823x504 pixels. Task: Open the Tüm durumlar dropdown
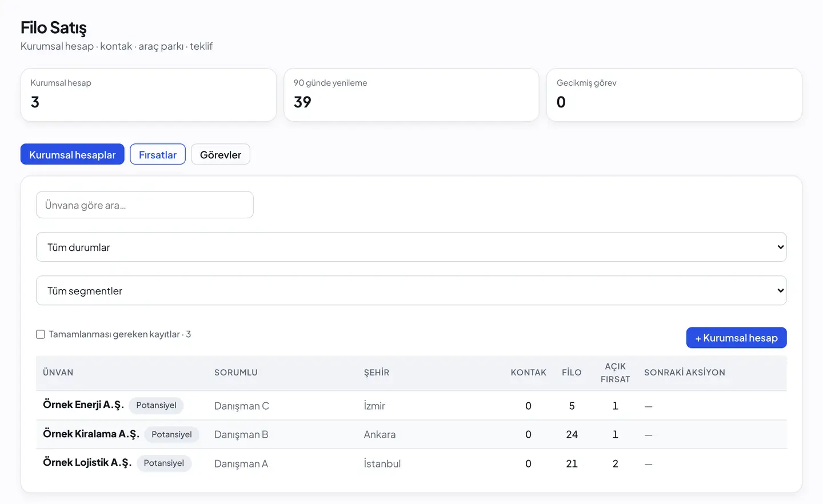tap(411, 247)
